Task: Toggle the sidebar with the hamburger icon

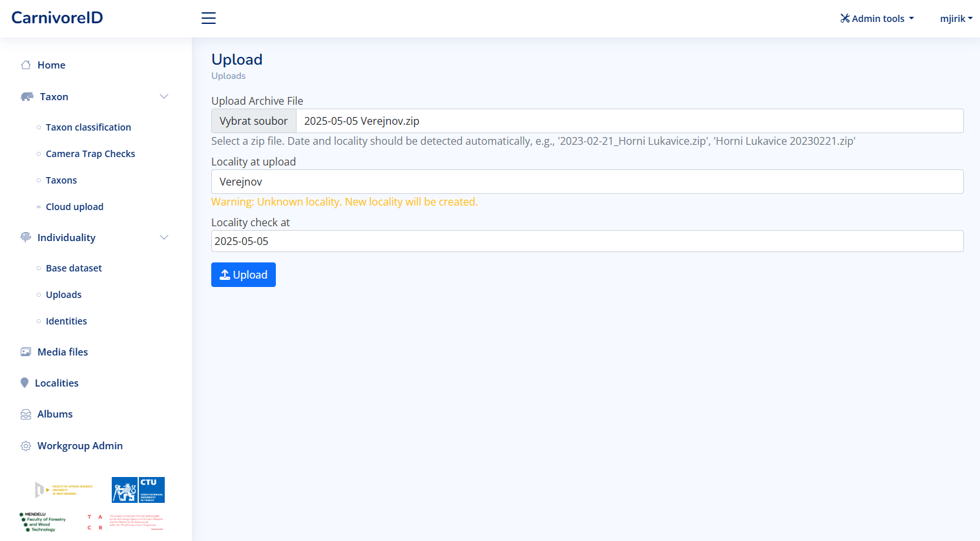Action: point(208,18)
